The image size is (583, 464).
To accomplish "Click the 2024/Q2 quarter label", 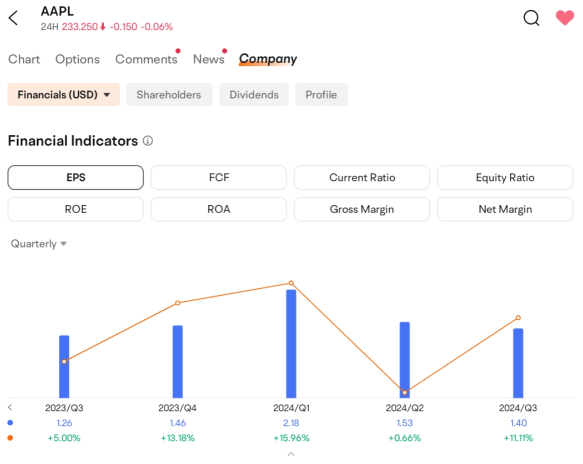I will (x=405, y=408).
